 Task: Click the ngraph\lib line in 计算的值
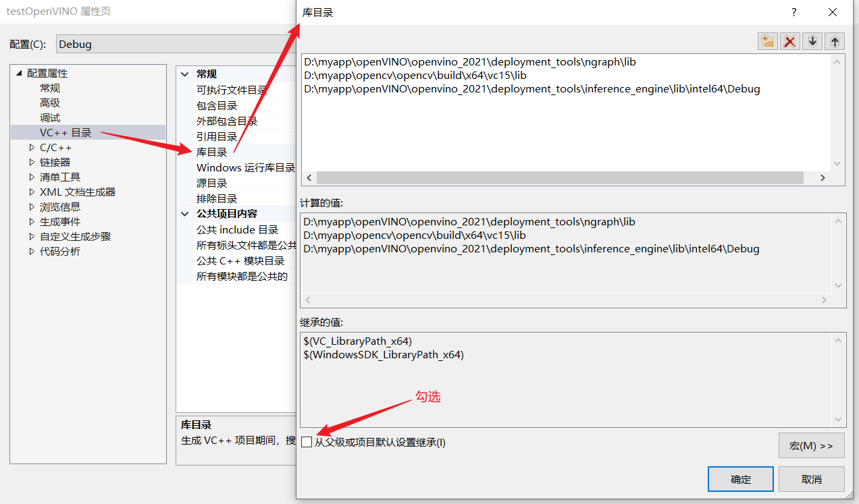point(470,221)
